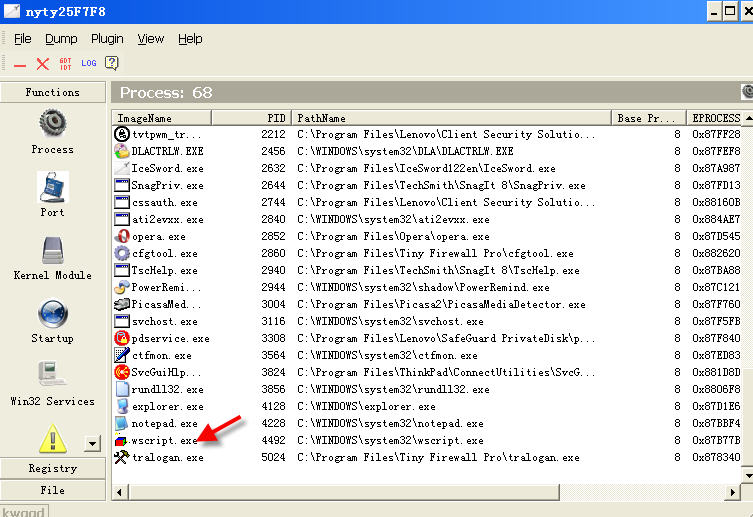The width and height of the screenshot is (753, 517).
Task: Open the Kernel Module icon
Action: click(52, 250)
